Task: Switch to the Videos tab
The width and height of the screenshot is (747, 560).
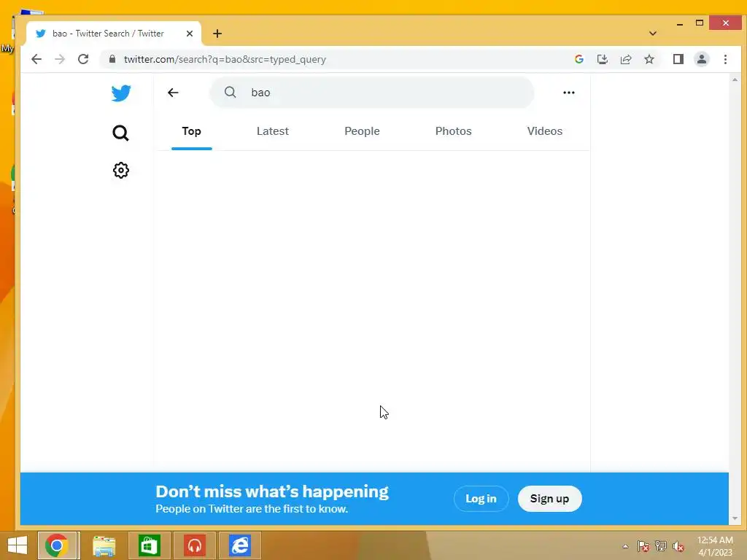Action: pos(544,131)
